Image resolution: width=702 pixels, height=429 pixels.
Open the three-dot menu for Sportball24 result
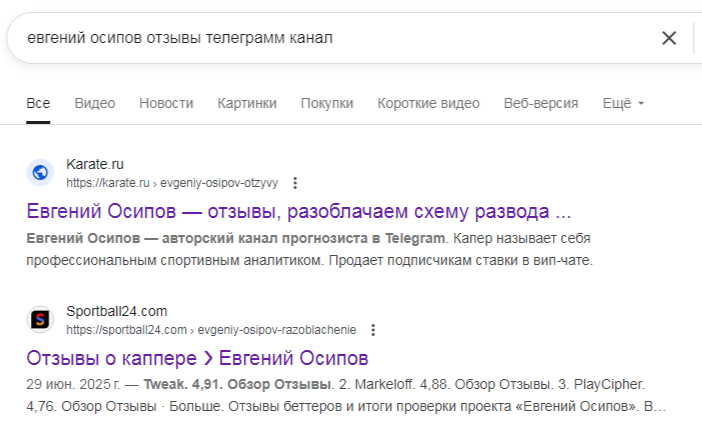(x=373, y=330)
